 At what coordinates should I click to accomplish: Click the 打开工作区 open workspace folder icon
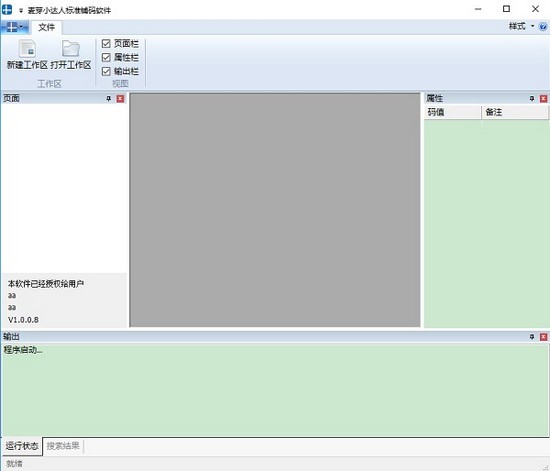pyautogui.click(x=71, y=49)
